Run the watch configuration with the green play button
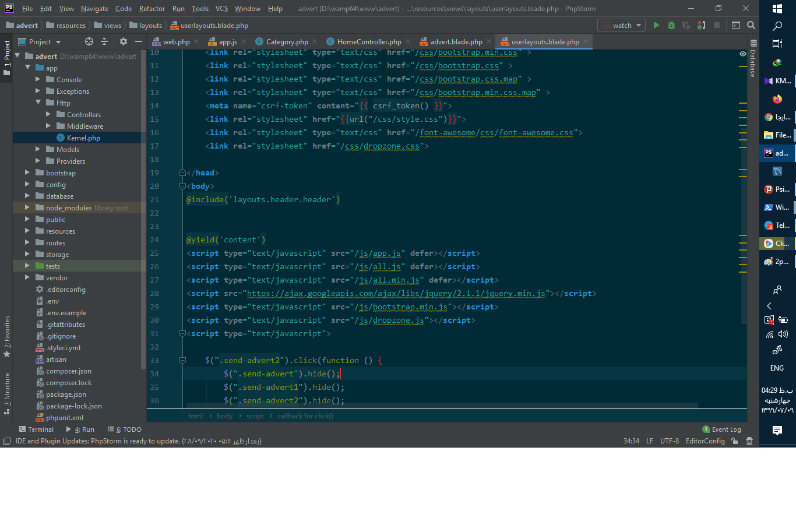 [x=656, y=25]
